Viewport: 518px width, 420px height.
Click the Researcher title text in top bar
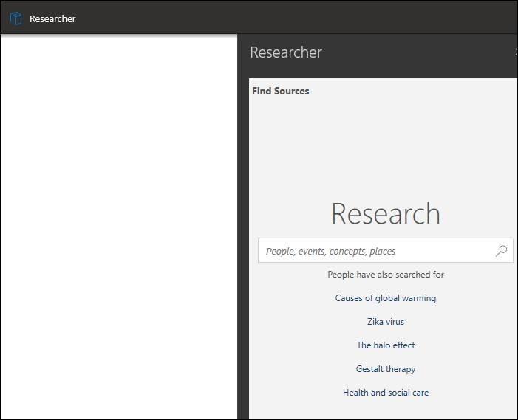pyautogui.click(x=52, y=18)
